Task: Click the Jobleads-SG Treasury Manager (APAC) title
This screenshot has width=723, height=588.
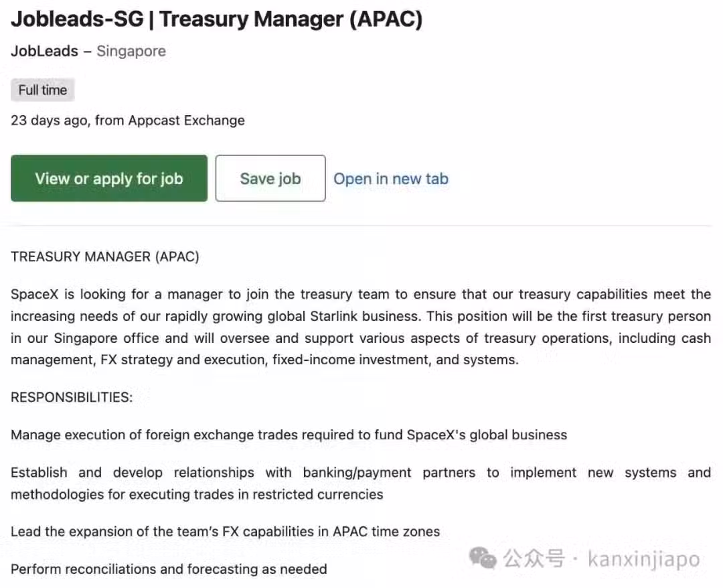Action: (x=216, y=19)
